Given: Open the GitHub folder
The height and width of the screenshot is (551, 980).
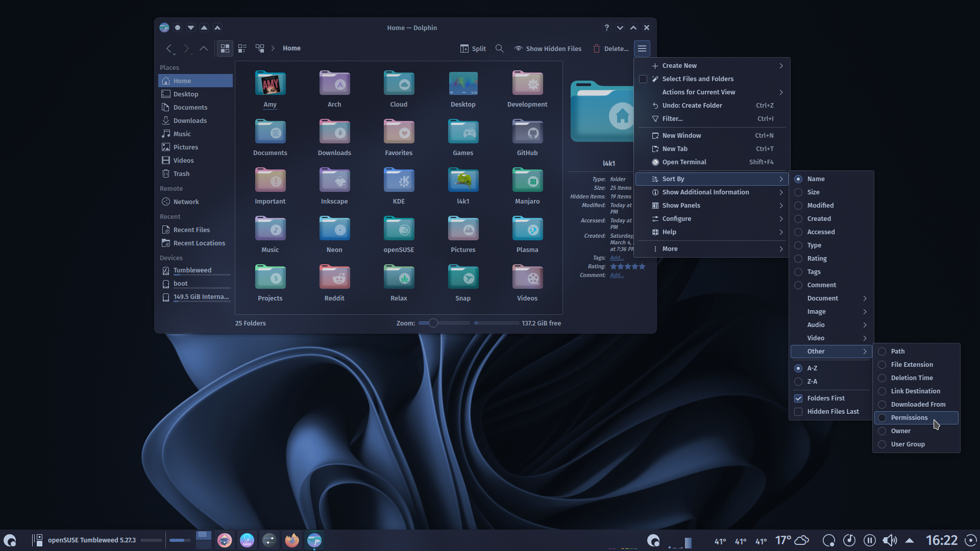Looking at the screenshot, I should tap(527, 138).
